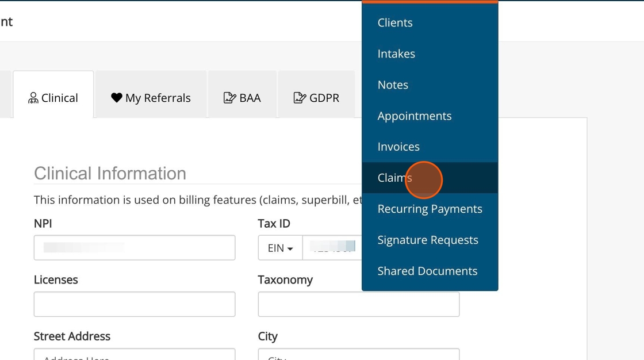Open Recurring Payments menu entry
This screenshot has height=360, width=644.
click(x=430, y=209)
